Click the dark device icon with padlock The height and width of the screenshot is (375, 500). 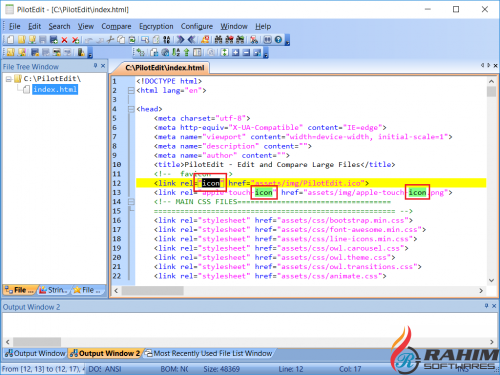pyautogui.click(x=81, y=52)
